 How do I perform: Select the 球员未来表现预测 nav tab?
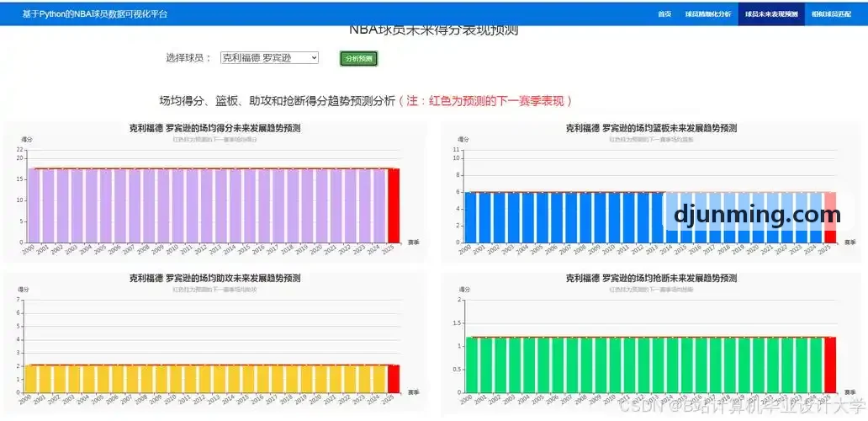tap(771, 13)
